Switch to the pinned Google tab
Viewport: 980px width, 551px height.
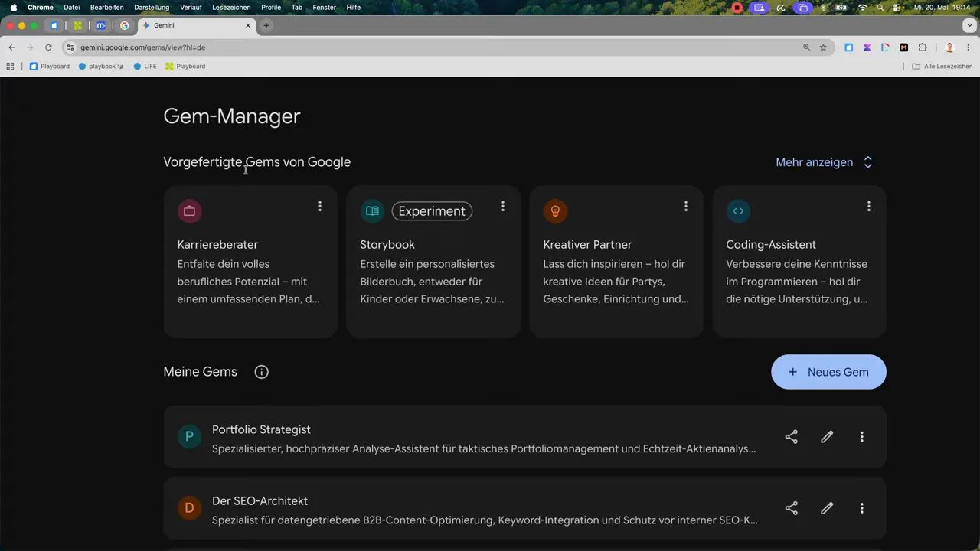coord(124,25)
